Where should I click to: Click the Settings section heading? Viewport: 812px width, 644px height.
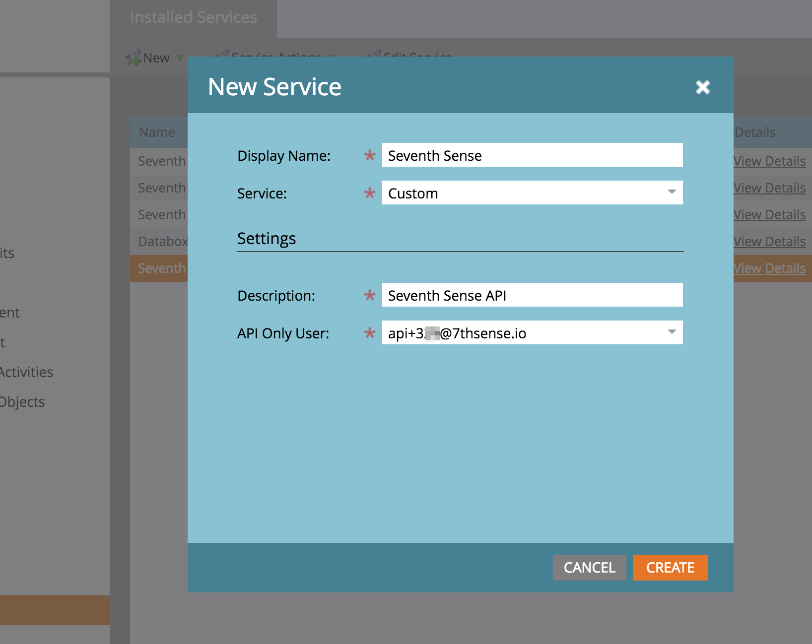pos(267,239)
